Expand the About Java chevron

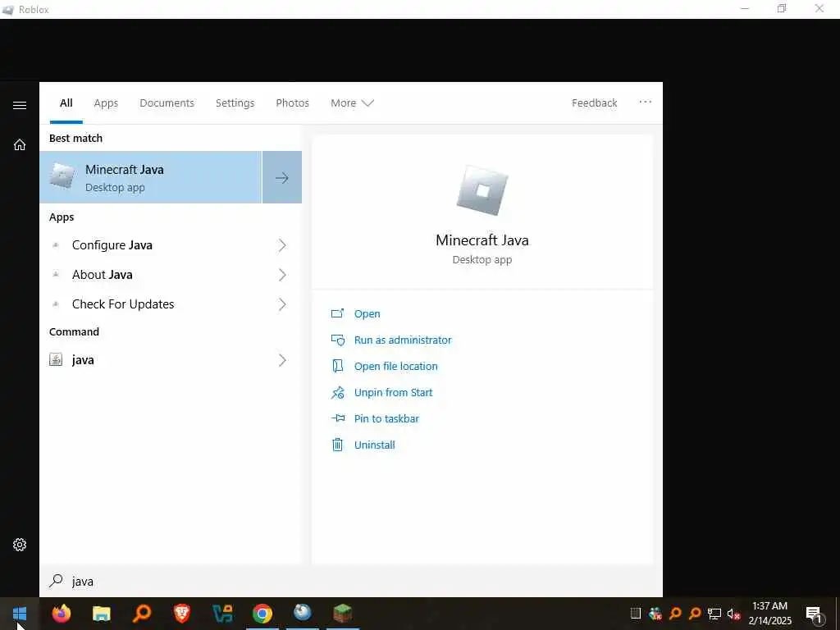282,275
